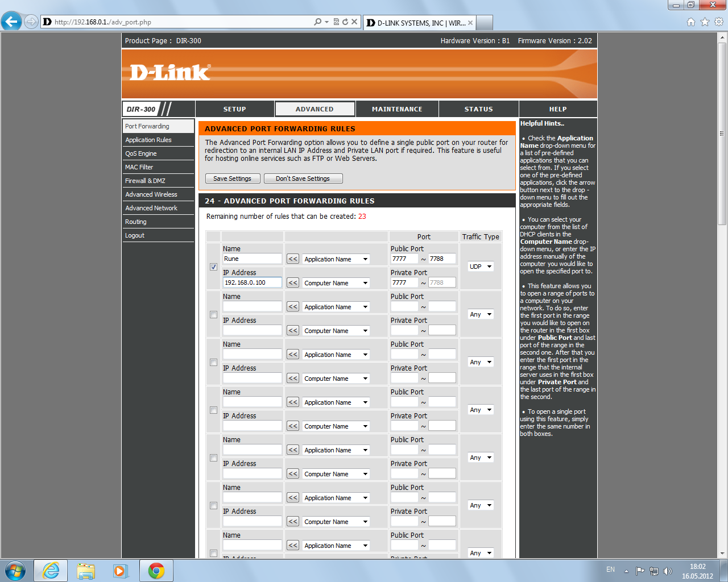Screen dimensions: 728x582
Task: Switch to the HELP tab
Action: (x=558, y=109)
